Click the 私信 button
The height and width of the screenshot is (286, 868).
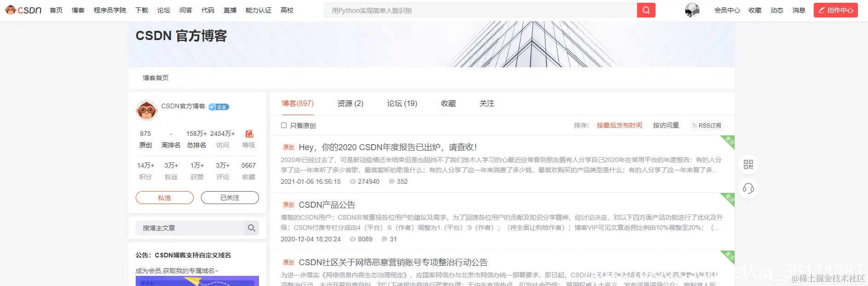tap(165, 198)
